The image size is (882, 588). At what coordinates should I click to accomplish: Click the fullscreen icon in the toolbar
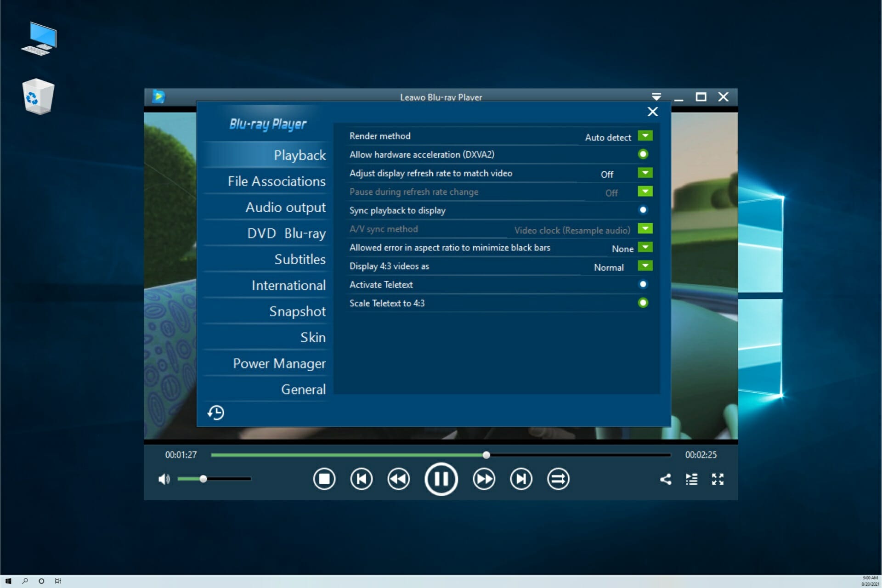point(717,478)
